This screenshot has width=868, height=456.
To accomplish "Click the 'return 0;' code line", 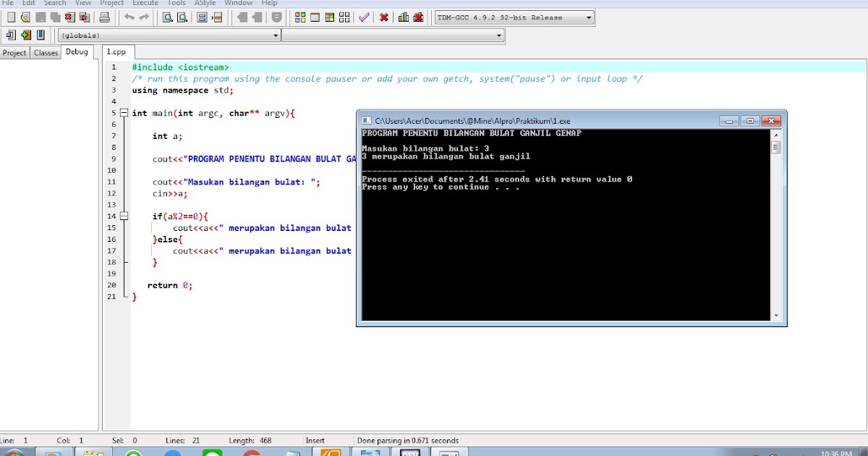I will 170,285.
